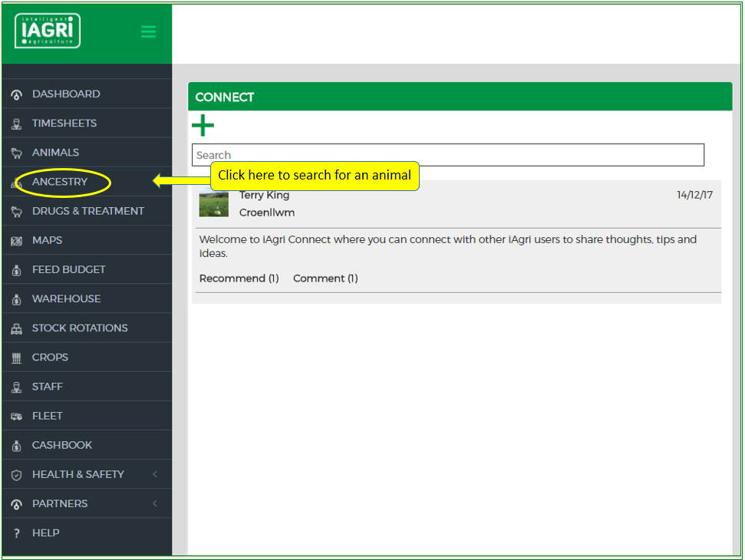The image size is (745, 560).
Task: Click the author name Terry King
Action: 264,195
